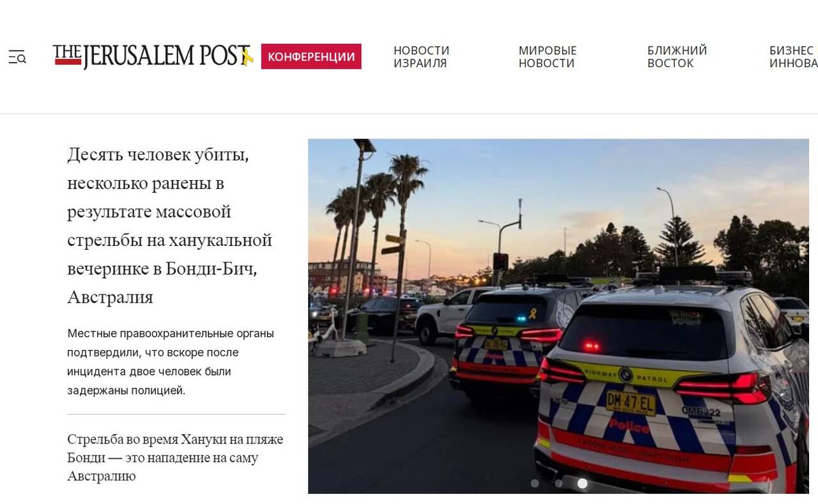Select the third active carousel dot

[582, 484]
